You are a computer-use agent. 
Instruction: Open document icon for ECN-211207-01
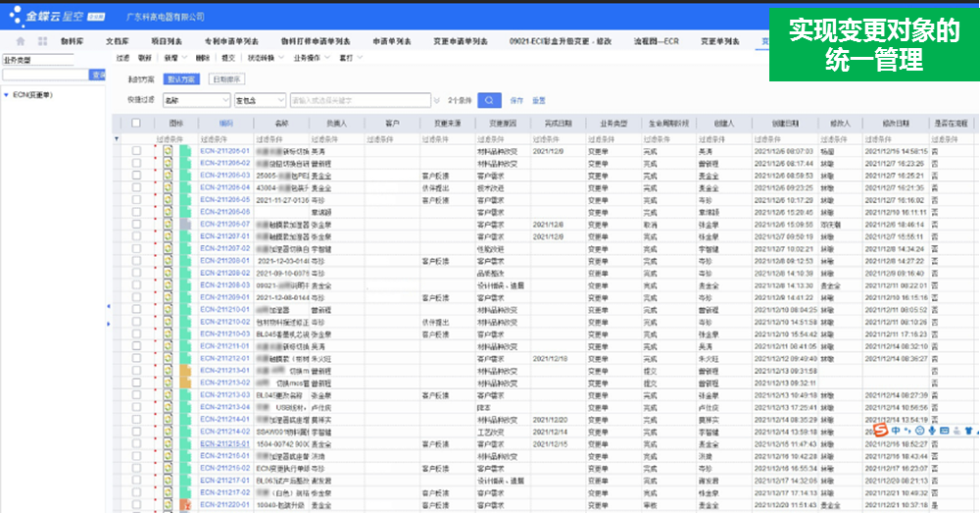coord(168,236)
